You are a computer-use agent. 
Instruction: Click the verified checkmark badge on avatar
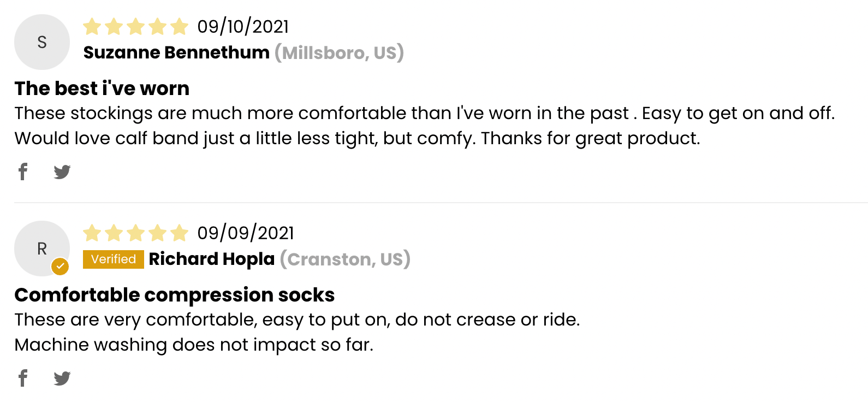(x=60, y=267)
